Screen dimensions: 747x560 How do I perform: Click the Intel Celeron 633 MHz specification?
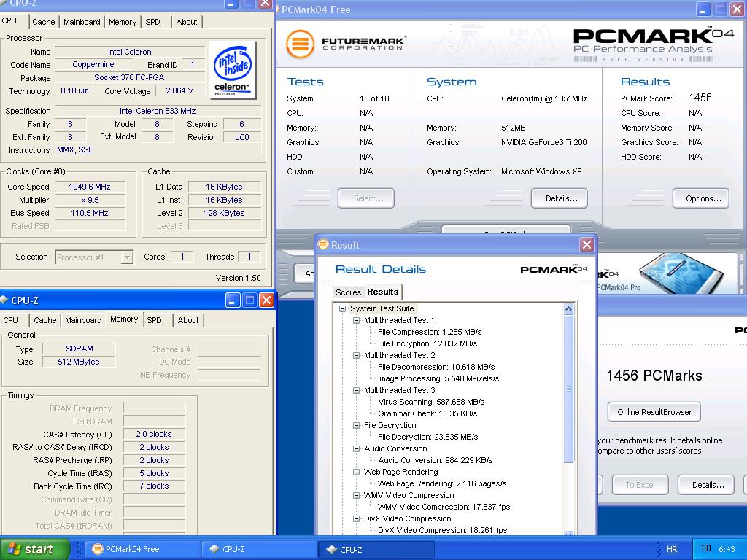(158, 111)
